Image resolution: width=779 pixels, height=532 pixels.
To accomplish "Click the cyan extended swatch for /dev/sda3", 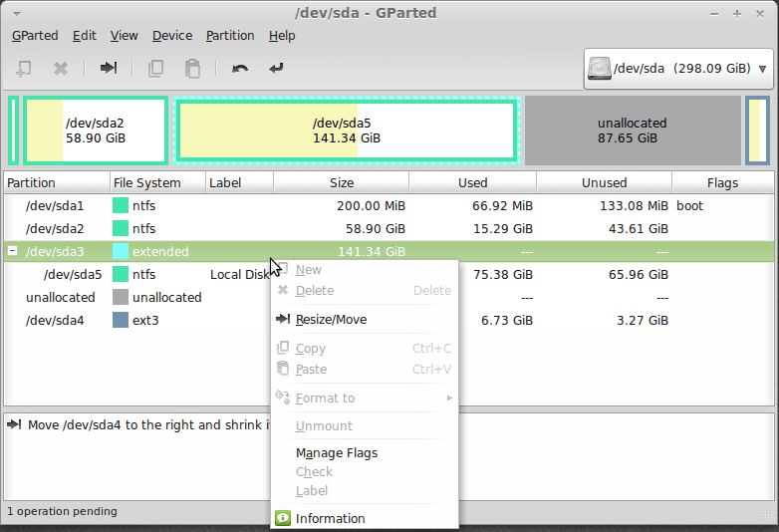I will [121, 251].
